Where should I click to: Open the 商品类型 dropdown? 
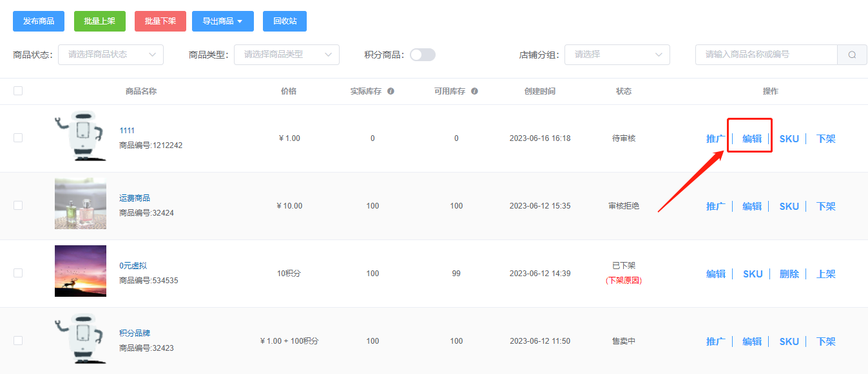tap(287, 55)
